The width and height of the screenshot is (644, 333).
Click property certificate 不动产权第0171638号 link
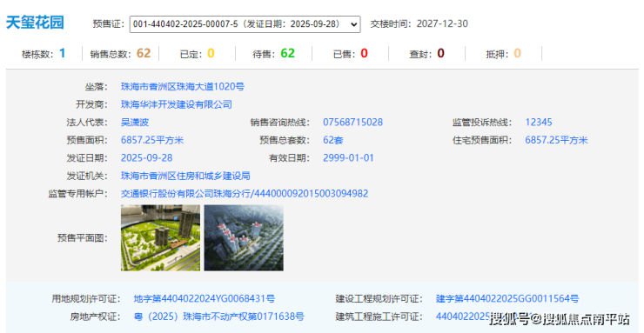pos(219,316)
